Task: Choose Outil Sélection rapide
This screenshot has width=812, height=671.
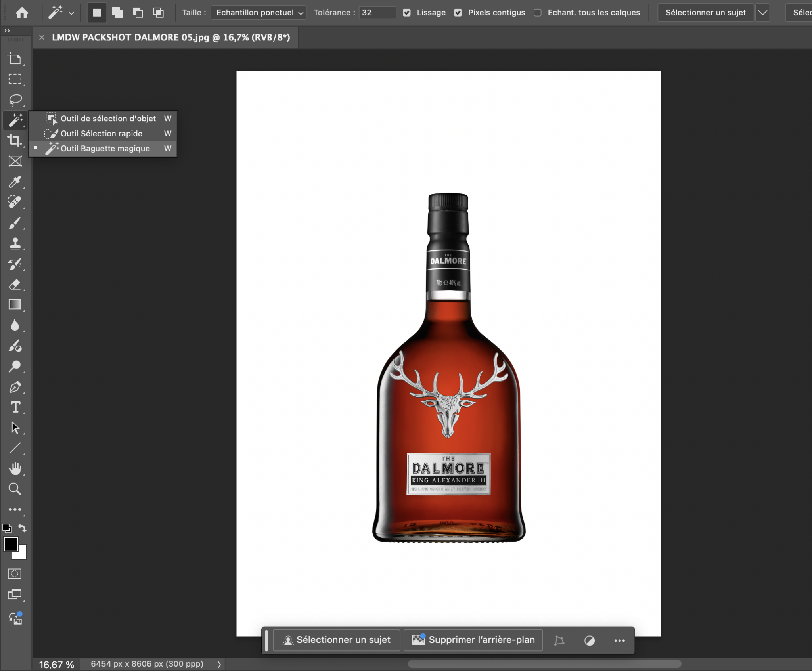Action: [103, 134]
